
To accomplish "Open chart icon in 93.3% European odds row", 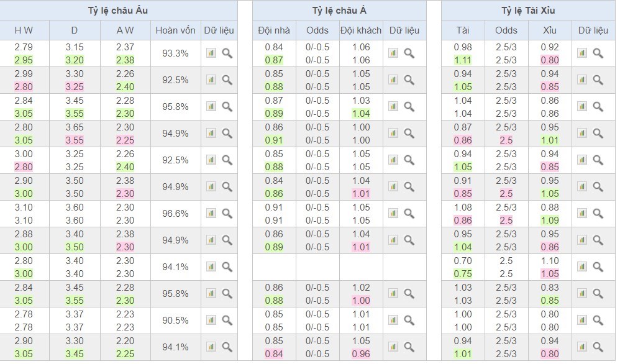I will [x=211, y=53].
